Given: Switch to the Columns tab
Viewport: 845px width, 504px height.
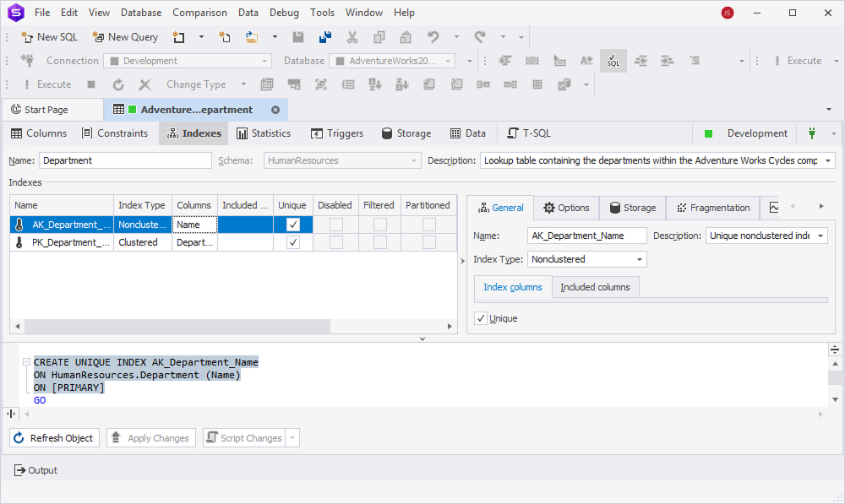Looking at the screenshot, I should pos(39,133).
